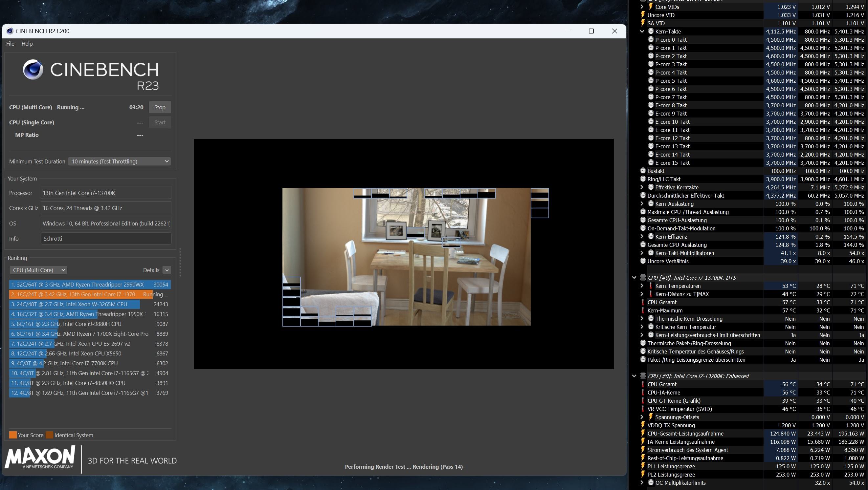Screen dimensions: 868x490
Task: Click the Processor field in Your System
Action: click(x=106, y=193)
